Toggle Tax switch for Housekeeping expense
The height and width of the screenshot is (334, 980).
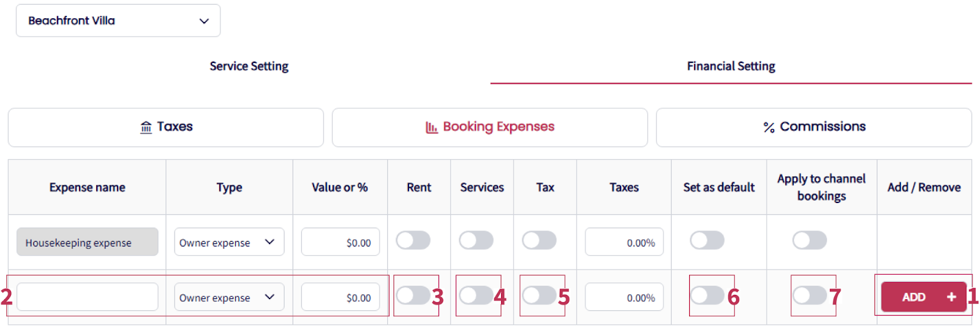[540, 240]
